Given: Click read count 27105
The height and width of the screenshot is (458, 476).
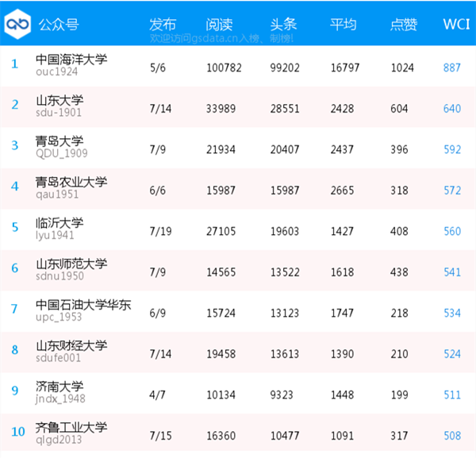Looking at the screenshot, I should coord(221,232).
